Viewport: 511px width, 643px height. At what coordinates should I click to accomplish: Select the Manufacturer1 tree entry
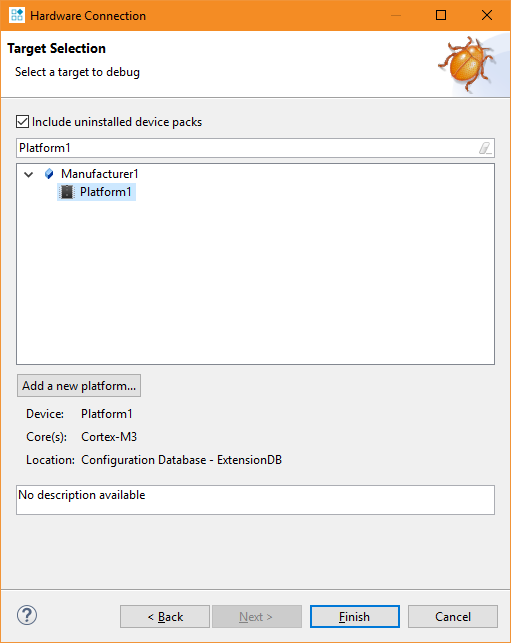[100, 174]
